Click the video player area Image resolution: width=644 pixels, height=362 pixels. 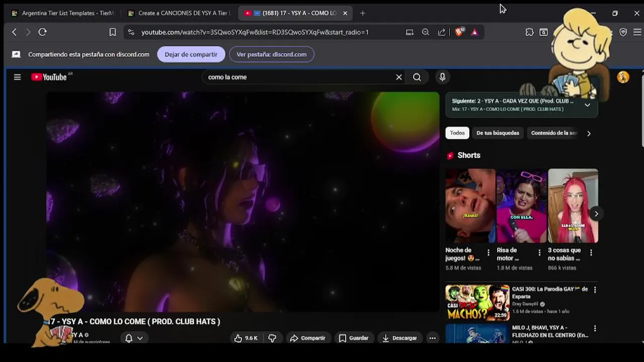coord(243,201)
